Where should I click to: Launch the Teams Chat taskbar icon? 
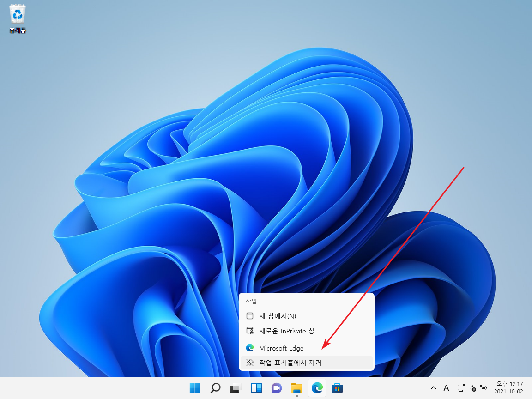[277, 388]
